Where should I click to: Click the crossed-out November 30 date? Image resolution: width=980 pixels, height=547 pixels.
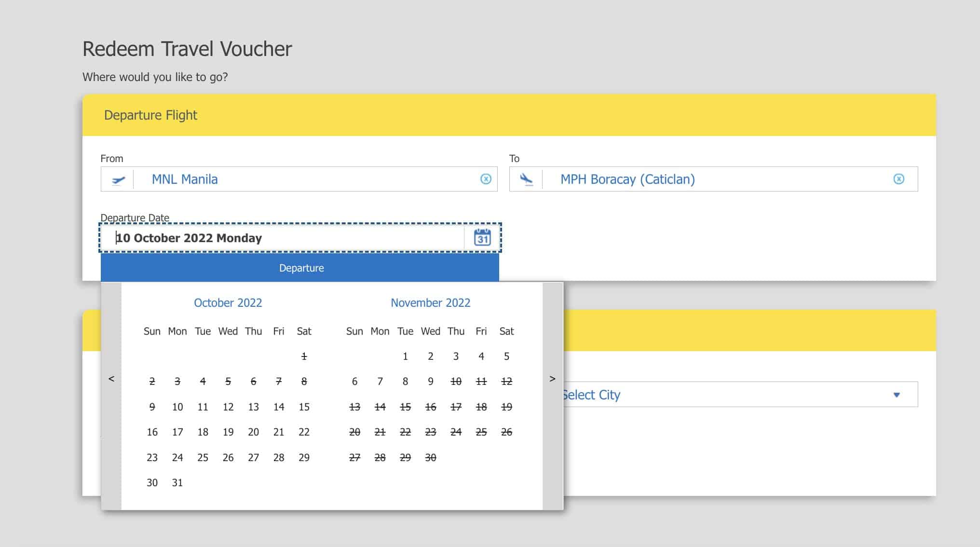click(x=431, y=457)
